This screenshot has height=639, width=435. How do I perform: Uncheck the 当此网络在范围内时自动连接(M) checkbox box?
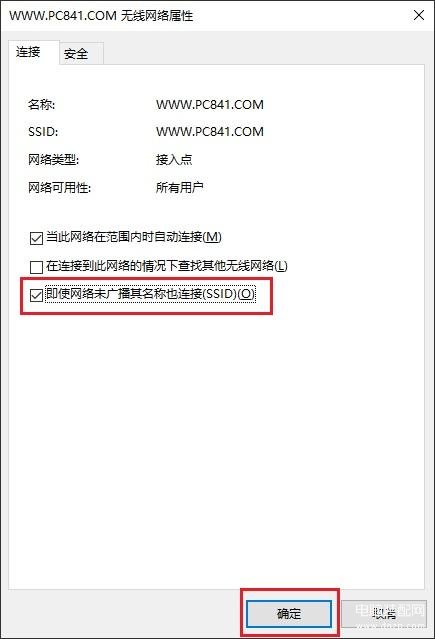point(36,238)
